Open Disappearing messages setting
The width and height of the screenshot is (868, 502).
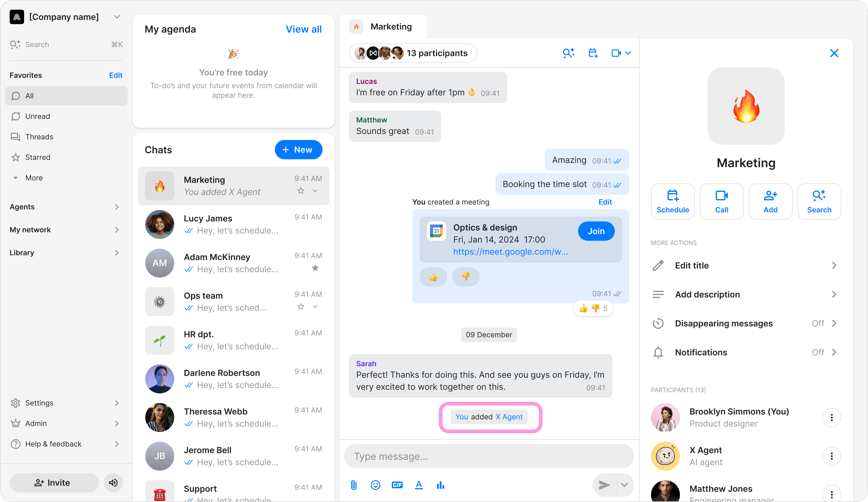coord(746,323)
